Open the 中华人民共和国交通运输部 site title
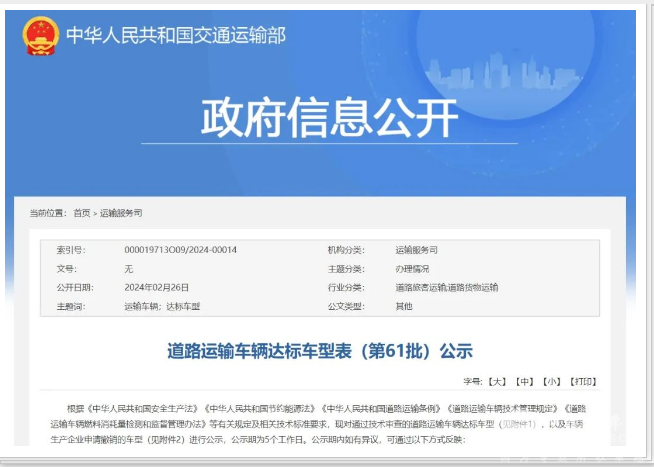654x467 pixels. point(176,36)
